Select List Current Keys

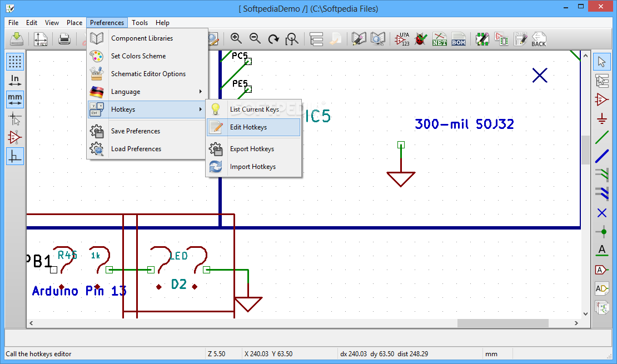pos(254,109)
